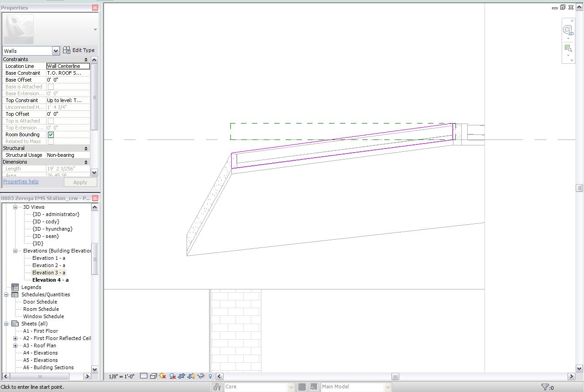Image resolution: width=584 pixels, height=392 pixels.
Task: Open the Visual Style cube icon
Action: pos(154,376)
